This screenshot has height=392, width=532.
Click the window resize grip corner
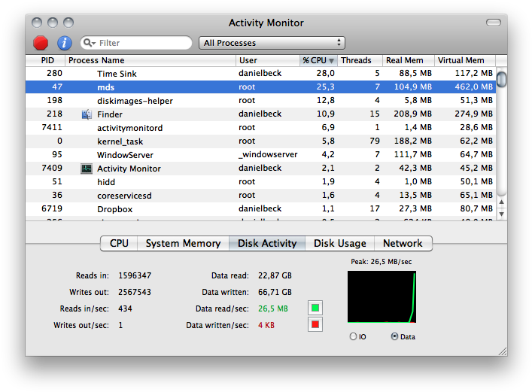(503, 351)
